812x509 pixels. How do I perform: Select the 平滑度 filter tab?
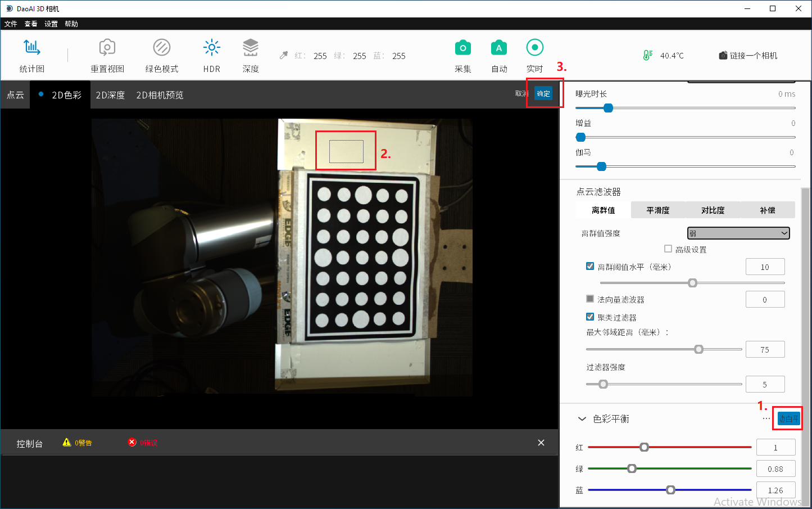[658, 210]
